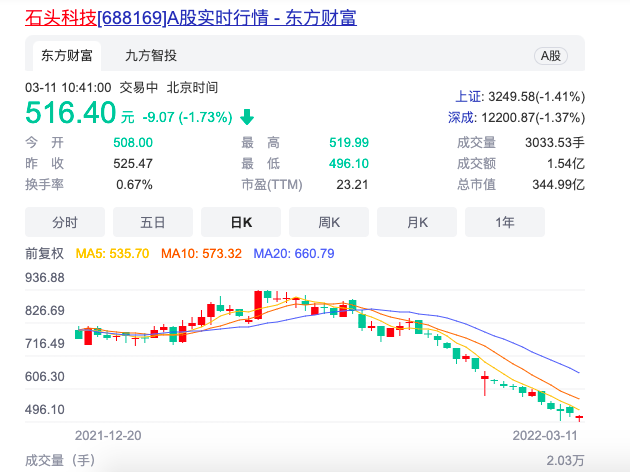This screenshot has height=472, width=630.
Task: Open the 上证 index link
Action: [x=469, y=97]
